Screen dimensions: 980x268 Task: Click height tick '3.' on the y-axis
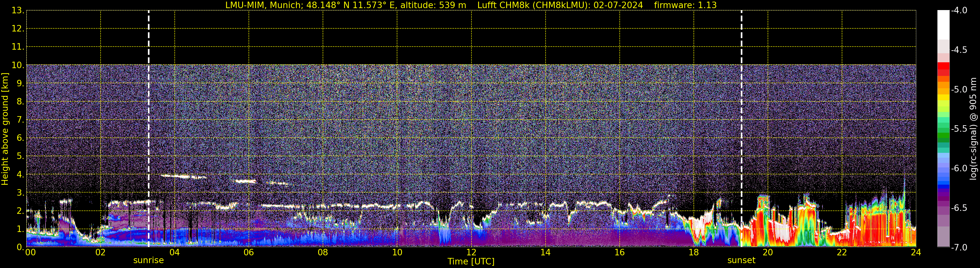pos(20,193)
